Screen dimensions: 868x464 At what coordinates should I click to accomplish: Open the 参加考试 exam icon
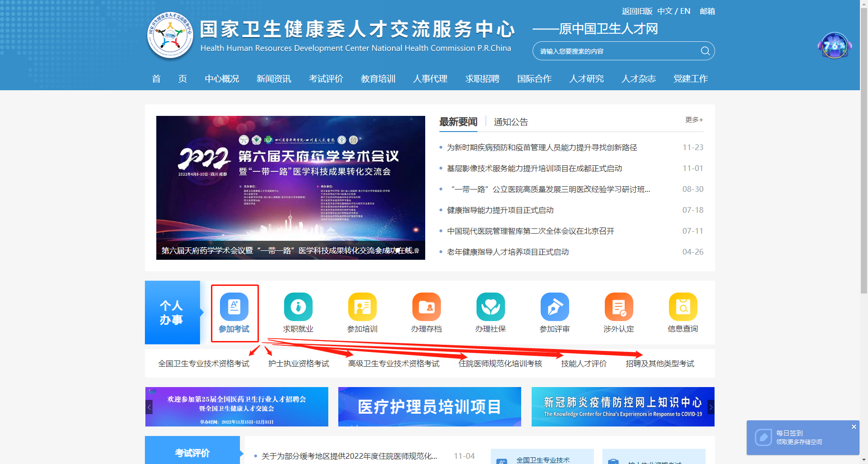click(x=234, y=307)
